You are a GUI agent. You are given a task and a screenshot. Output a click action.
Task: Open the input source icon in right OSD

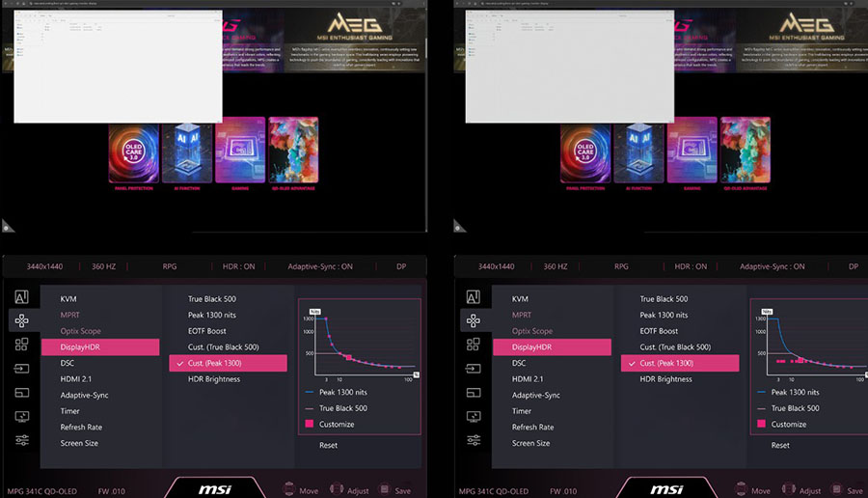(x=474, y=368)
